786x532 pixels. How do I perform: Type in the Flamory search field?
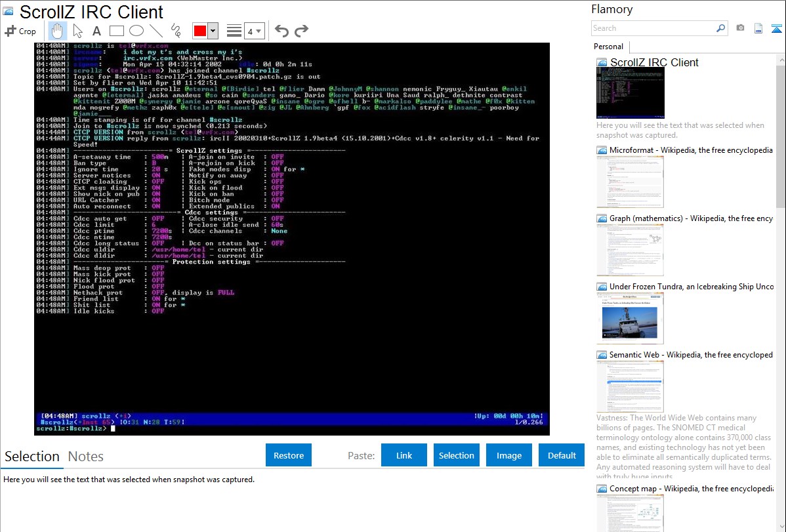(653, 28)
